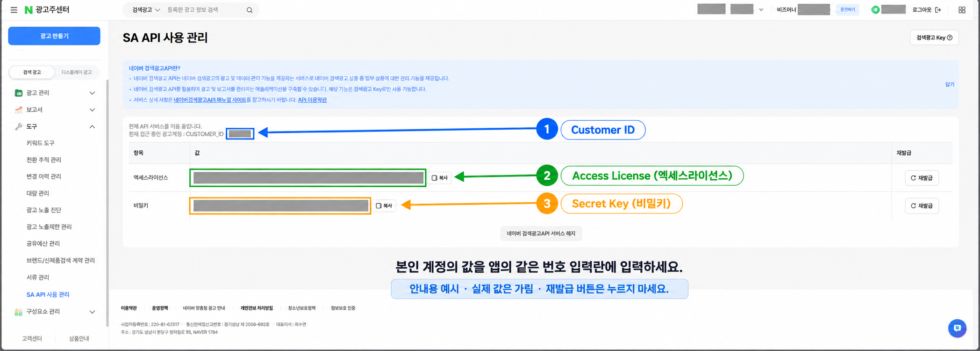980x351 pixels.
Task: Switch to the 검색 광고 tab
Action: click(x=32, y=72)
